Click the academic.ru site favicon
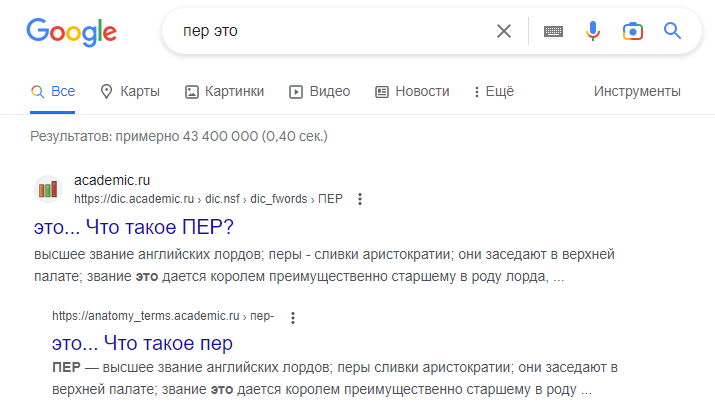 tap(47, 189)
